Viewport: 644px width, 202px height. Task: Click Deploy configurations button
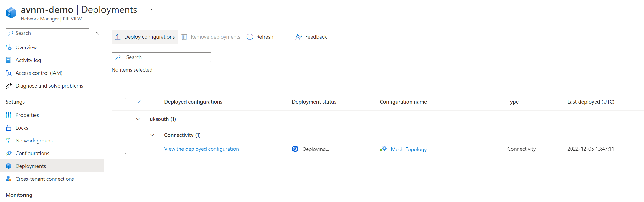coord(145,37)
